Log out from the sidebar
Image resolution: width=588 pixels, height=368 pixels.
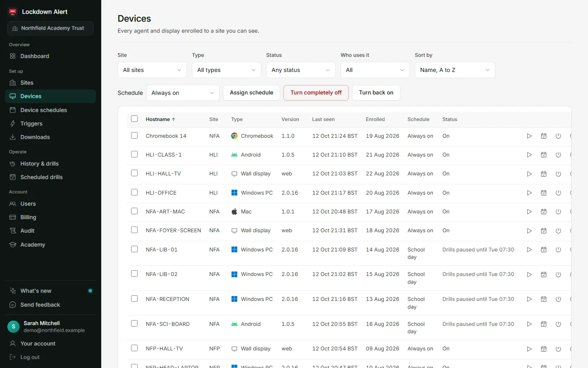[x=50, y=357]
